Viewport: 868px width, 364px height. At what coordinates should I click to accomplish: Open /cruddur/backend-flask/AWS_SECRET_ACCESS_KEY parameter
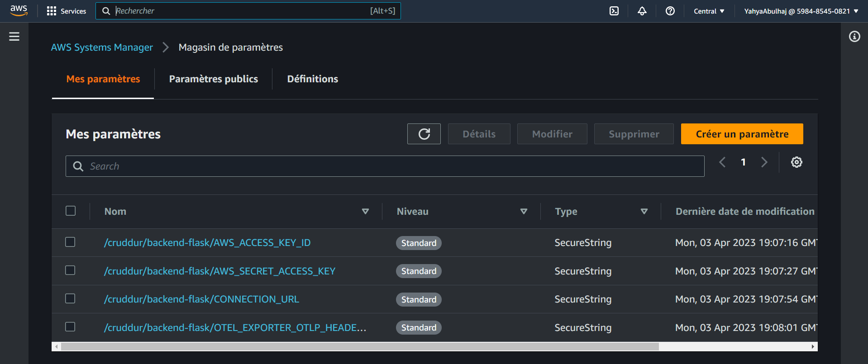(219, 271)
